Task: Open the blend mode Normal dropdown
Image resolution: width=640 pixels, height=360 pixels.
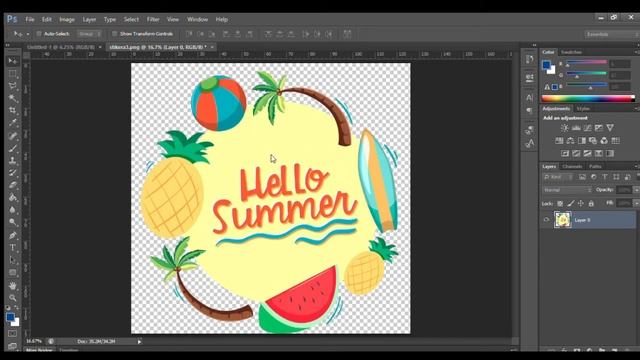Action: coord(567,190)
